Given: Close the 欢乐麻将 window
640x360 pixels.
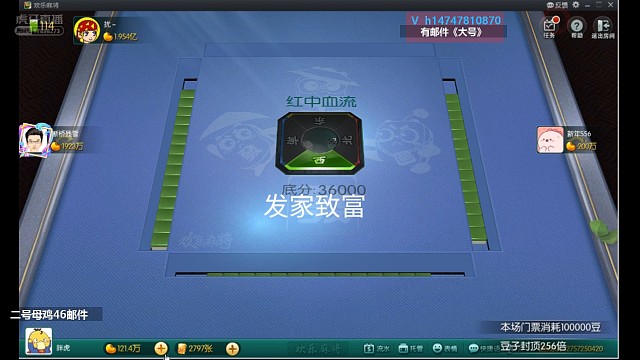Looking at the screenshot, I should tap(611, 5).
